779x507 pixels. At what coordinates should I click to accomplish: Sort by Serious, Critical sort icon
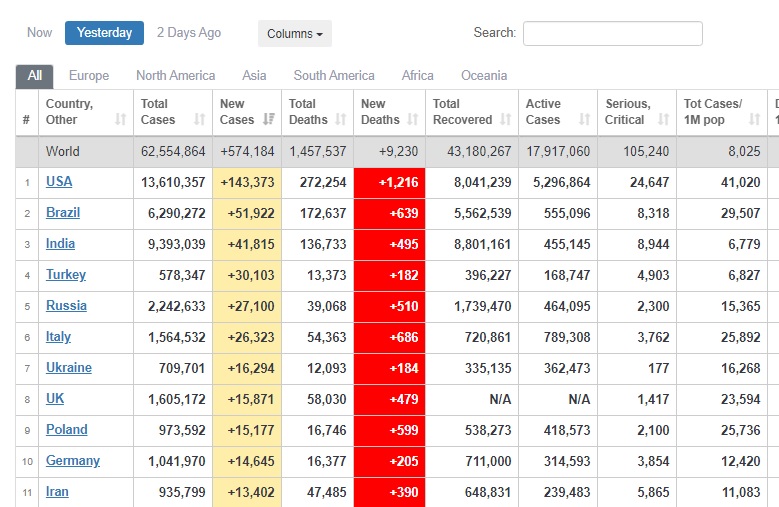(663, 120)
